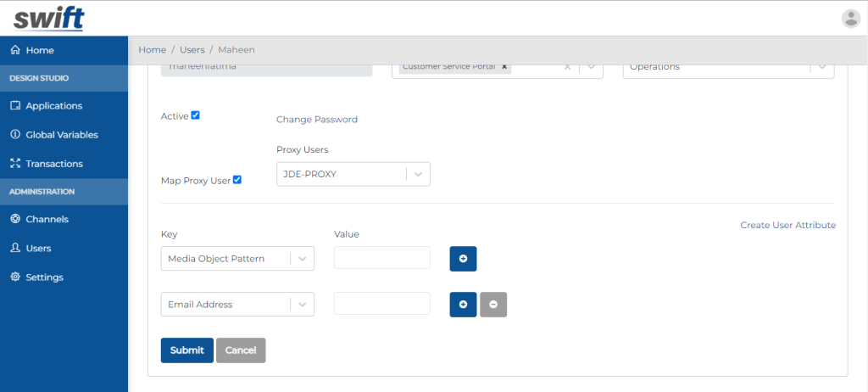Clear all selected applications with X
The width and height of the screenshot is (868, 392).
568,66
